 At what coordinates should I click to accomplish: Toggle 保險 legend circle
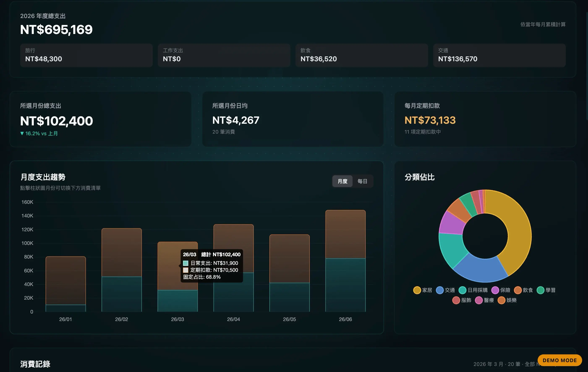pyautogui.click(x=495, y=290)
